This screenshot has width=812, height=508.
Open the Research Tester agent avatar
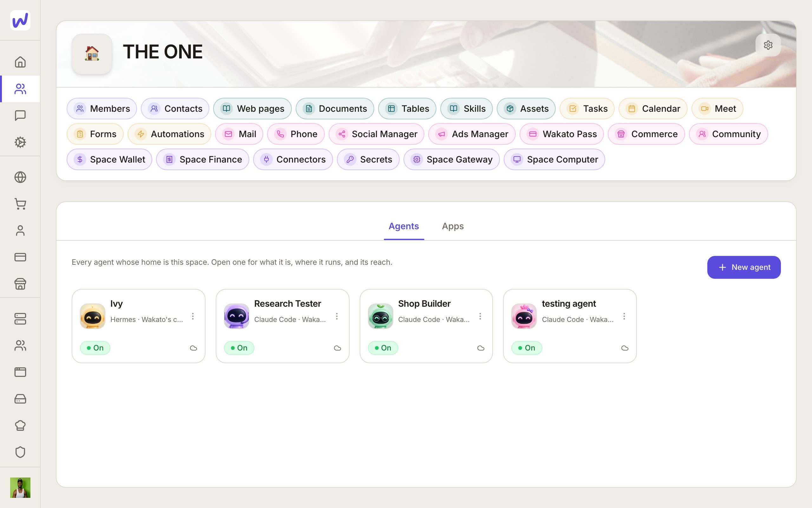[237, 316]
